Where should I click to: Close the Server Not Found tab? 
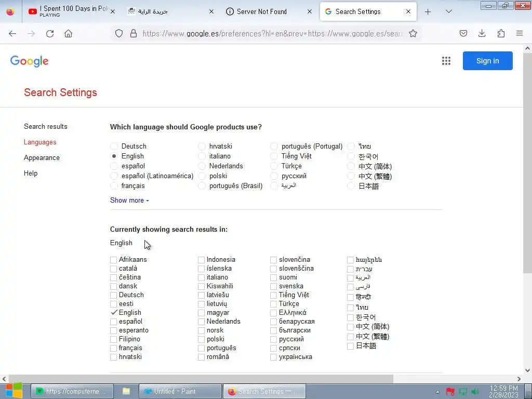[310, 11]
